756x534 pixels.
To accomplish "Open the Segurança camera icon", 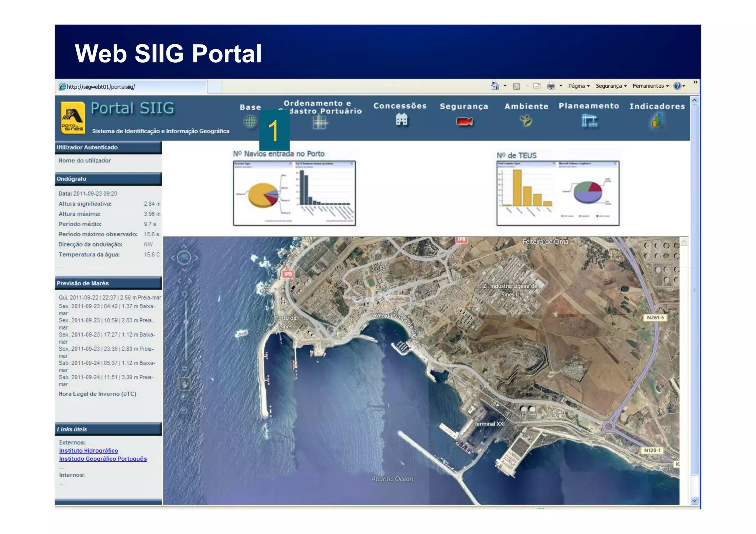I will 464,121.
